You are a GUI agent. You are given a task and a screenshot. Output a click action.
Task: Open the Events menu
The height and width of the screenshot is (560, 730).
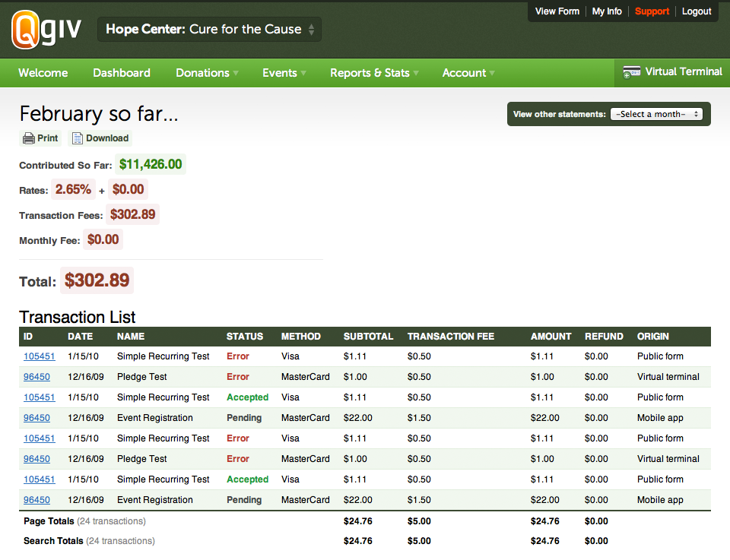point(279,72)
